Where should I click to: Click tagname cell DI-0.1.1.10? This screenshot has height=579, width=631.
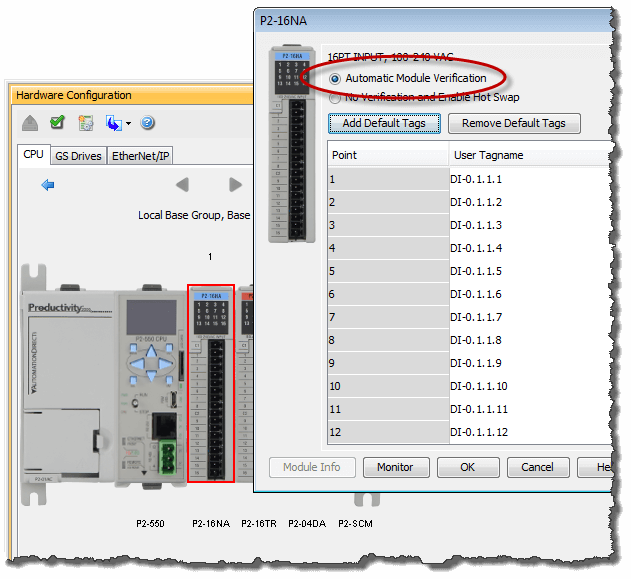coord(531,386)
